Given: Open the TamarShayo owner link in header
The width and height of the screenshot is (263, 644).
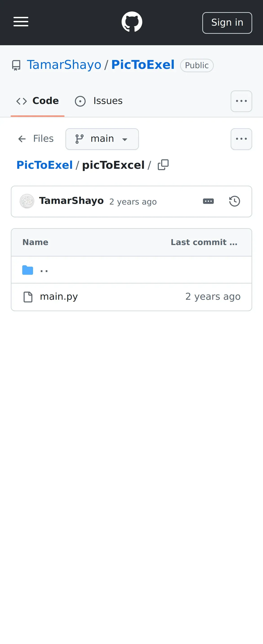Looking at the screenshot, I should point(64,65).
